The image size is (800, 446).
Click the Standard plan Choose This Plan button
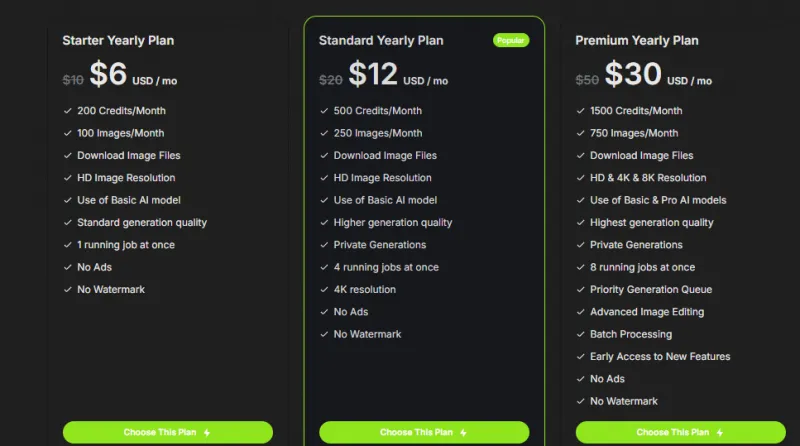(424, 432)
